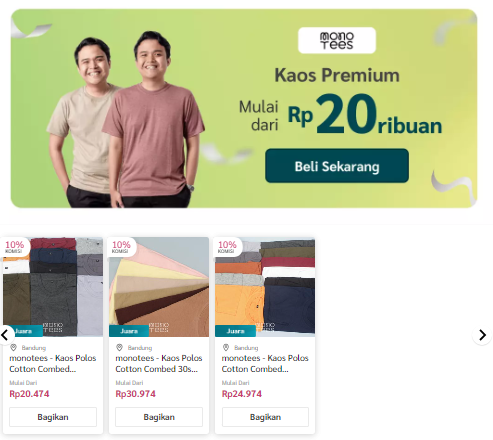Show next products with right arrow
The height and width of the screenshot is (440, 493).
tap(482, 335)
